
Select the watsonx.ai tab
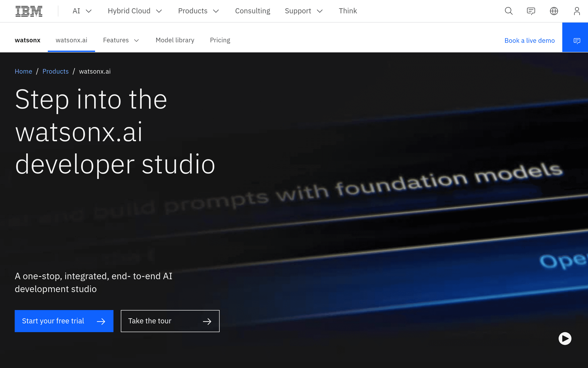[x=71, y=40]
